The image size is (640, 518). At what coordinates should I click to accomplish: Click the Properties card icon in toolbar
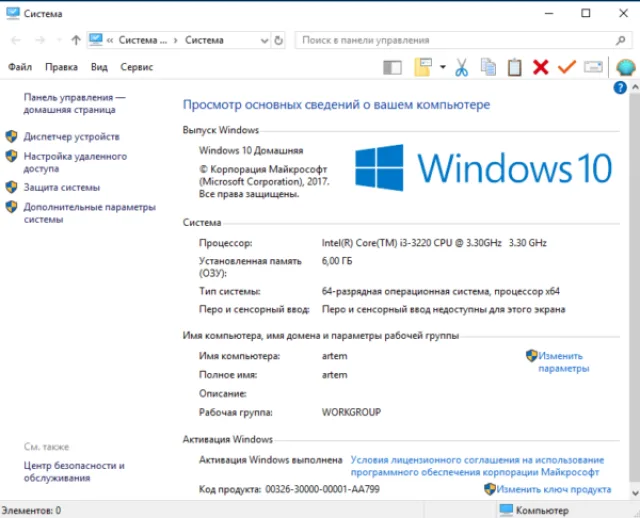tap(593, 67)
